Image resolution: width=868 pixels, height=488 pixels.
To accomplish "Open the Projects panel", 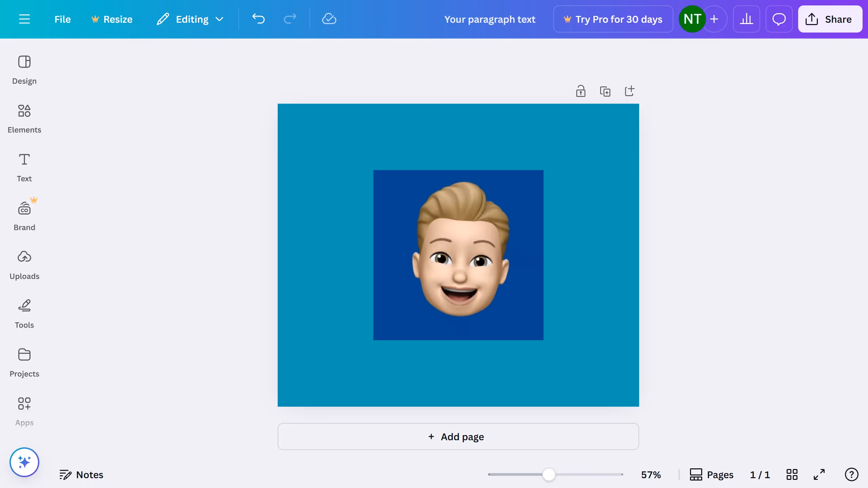I will [x=24, y=362].
